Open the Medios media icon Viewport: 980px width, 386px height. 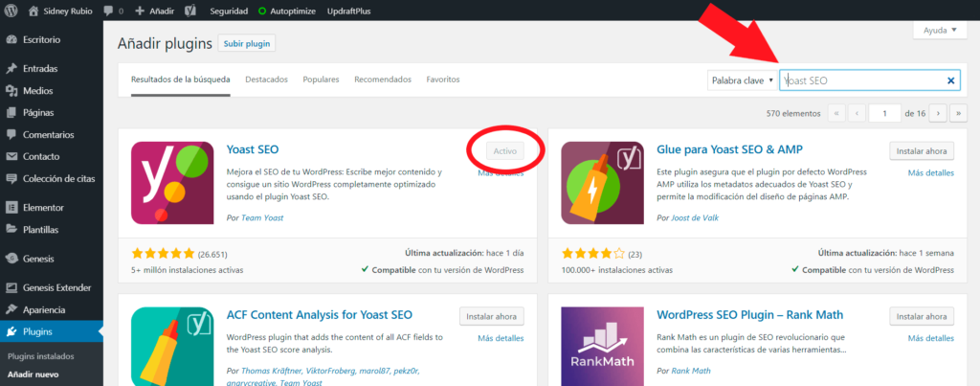[x=11, y=91]
